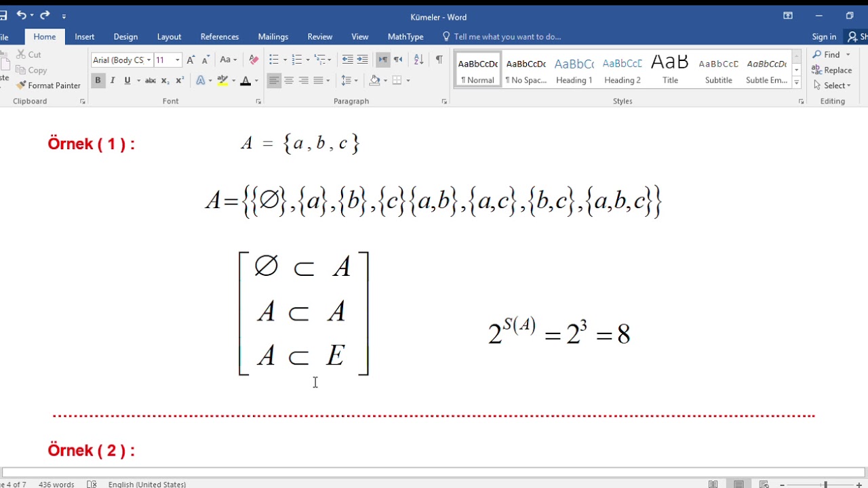Open Customize Quick Access Toolbar arrow
868x488 pixels.
tap(64, 16)
